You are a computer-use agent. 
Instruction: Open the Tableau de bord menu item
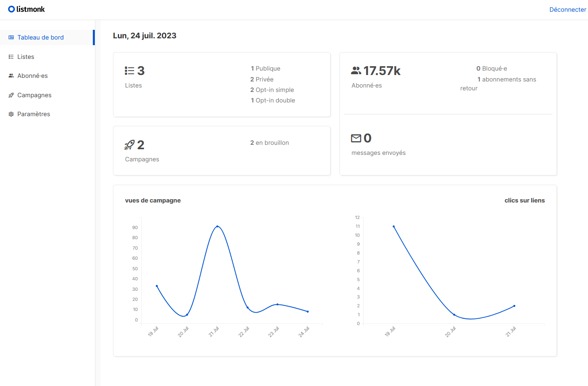[x=40, y=38]
